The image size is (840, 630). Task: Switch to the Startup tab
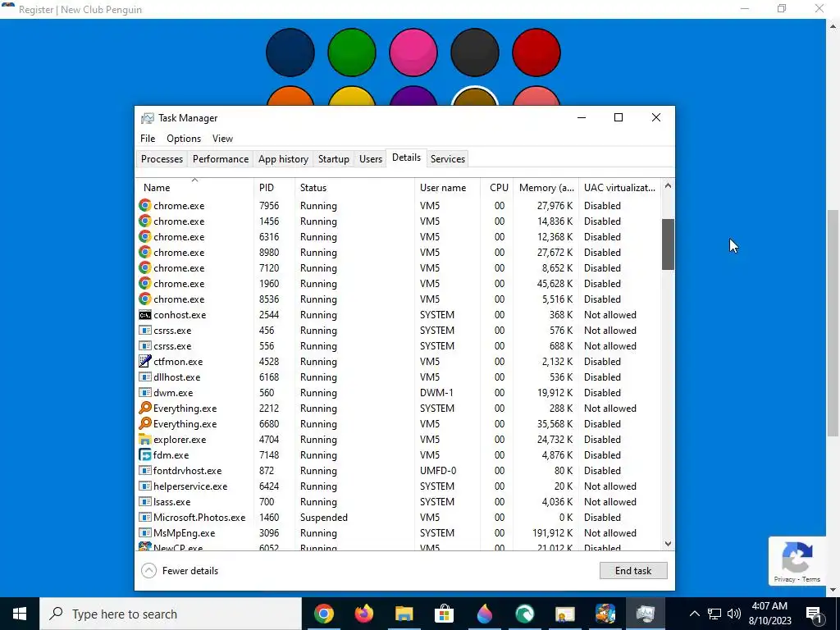[334, 159]
